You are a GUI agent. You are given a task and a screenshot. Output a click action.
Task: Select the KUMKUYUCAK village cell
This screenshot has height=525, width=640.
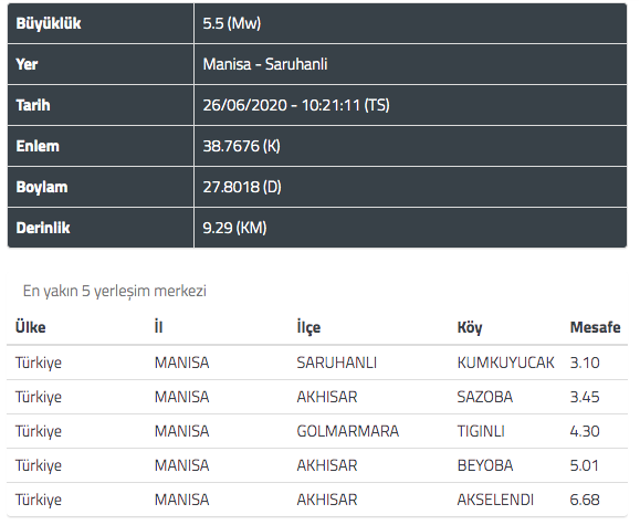pyautogui.click(x=504, y=363)
